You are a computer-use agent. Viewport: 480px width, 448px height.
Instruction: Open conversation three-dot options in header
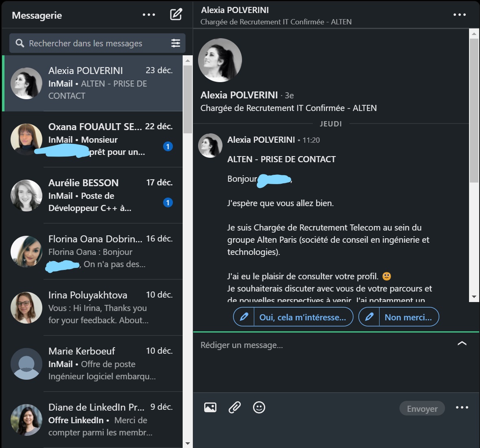point(460,15)
